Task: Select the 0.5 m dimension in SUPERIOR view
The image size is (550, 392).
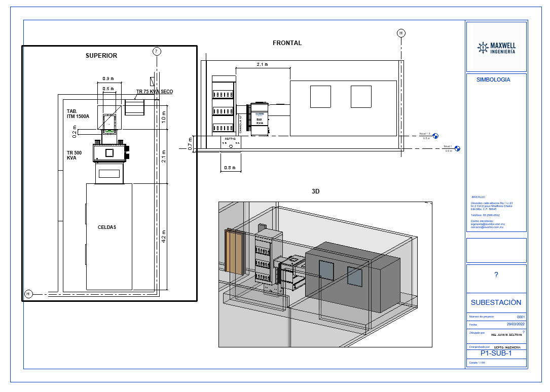Action: [x=108, y=89]
